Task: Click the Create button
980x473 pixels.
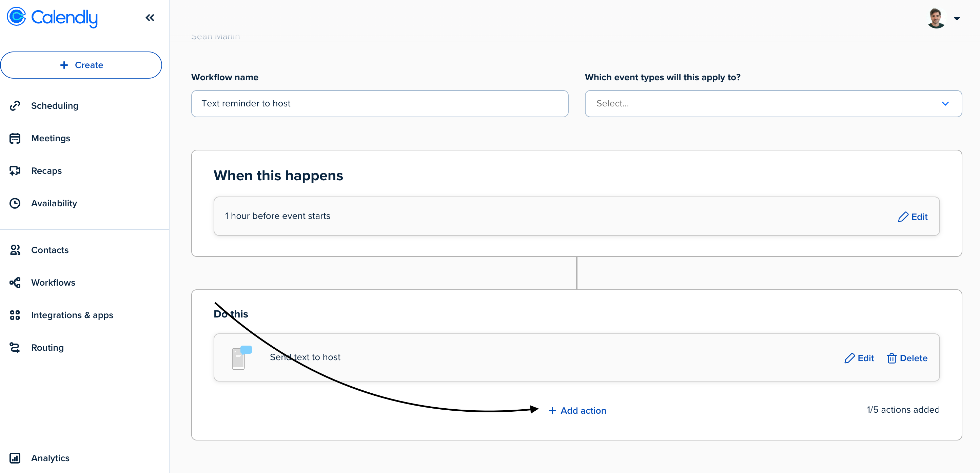Action: coord(81,65)
